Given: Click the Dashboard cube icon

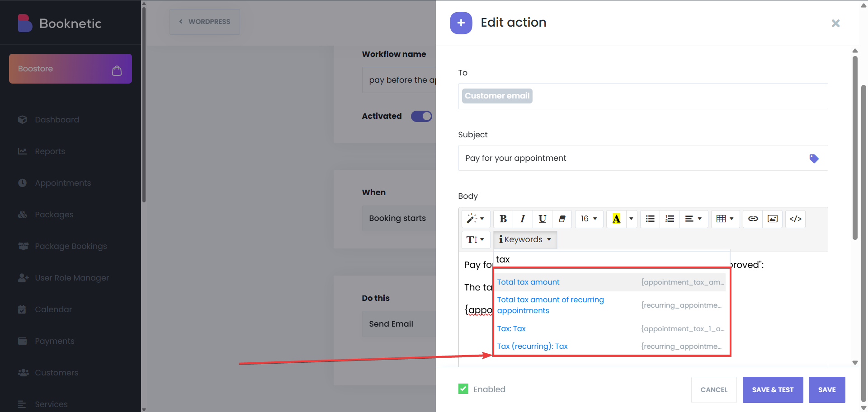Looking at the screenshot, I should coord(23,120).
